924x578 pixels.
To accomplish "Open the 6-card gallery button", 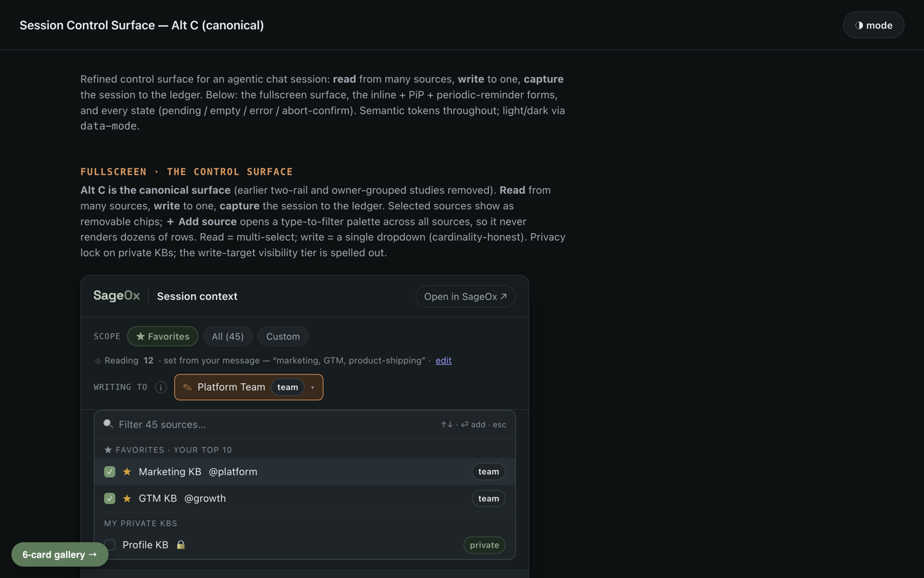I will (x=60, y=554).
